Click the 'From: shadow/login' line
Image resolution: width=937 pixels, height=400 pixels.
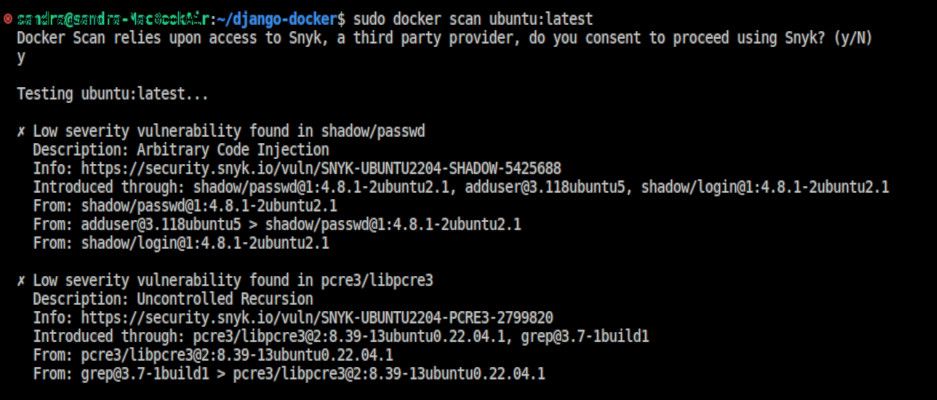[x=181, y=243]
